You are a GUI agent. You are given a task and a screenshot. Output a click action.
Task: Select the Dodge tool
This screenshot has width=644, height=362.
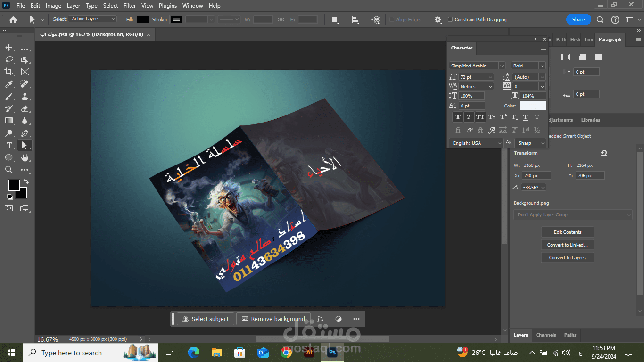[x=9, y=133]
